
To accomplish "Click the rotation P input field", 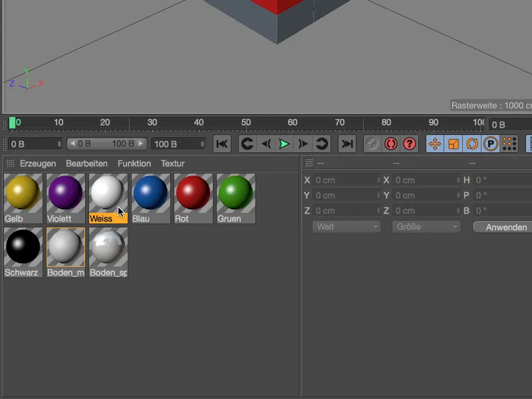I will (x=502, y=196).
